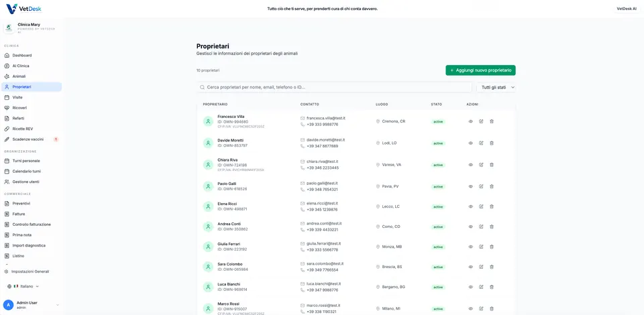Screen dimensions: 644x315
Task: Edit Paolo Galli's owner record
Action: tap(481, 186)
